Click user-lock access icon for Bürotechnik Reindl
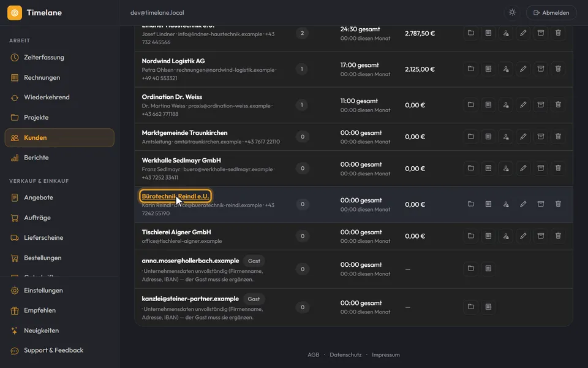This screenshot has width=588, height=368. pyautogui.click(x=506, y=204)
